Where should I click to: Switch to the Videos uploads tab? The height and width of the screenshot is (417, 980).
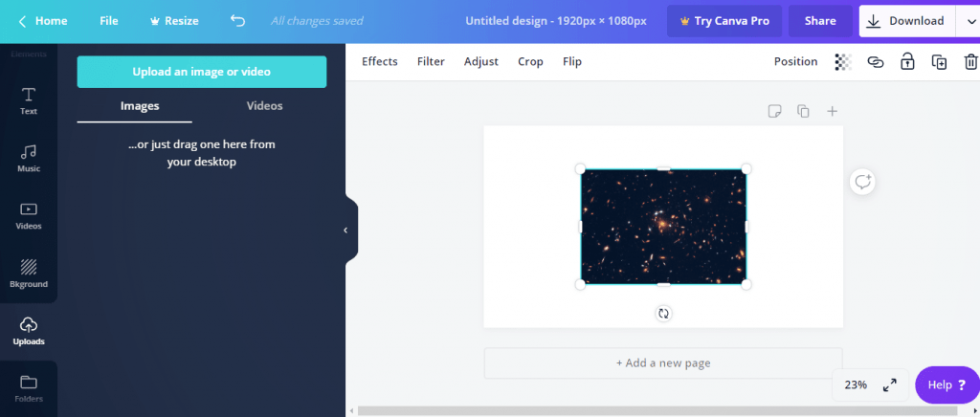click(x=264, y=106)
